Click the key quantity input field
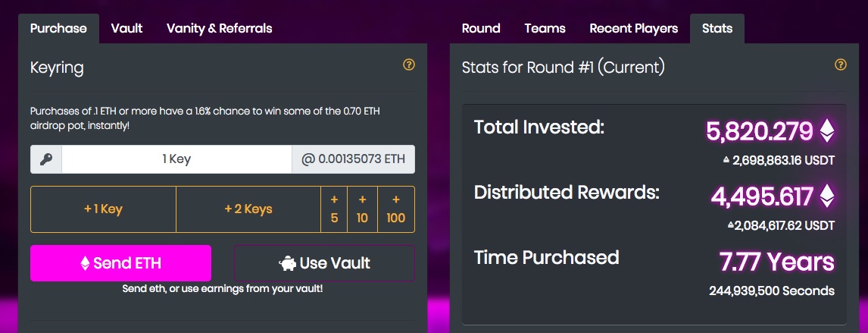Screen dimensions: 868x333 pyautogui.click(x=176, y=159)
